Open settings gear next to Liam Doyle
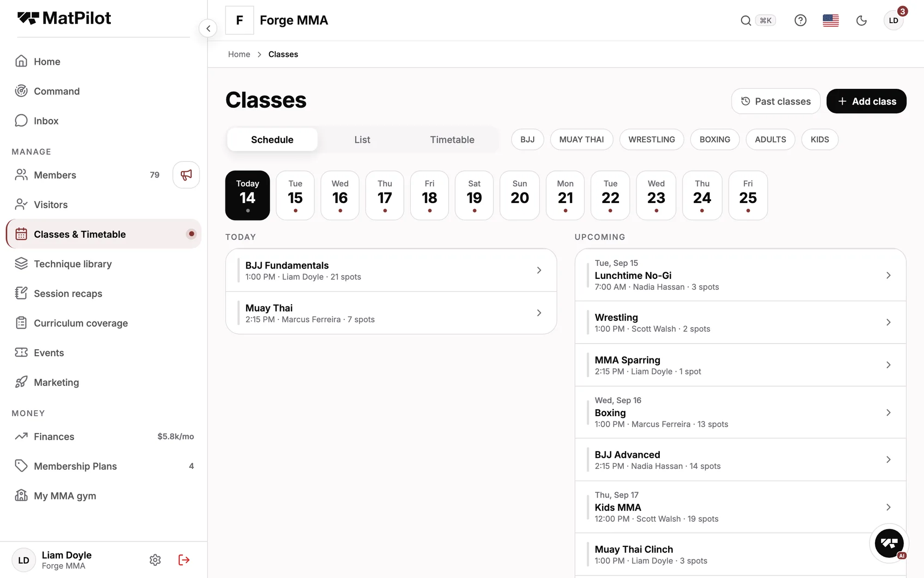Viewport: 924px width, 578px height. tap(155, 560)
